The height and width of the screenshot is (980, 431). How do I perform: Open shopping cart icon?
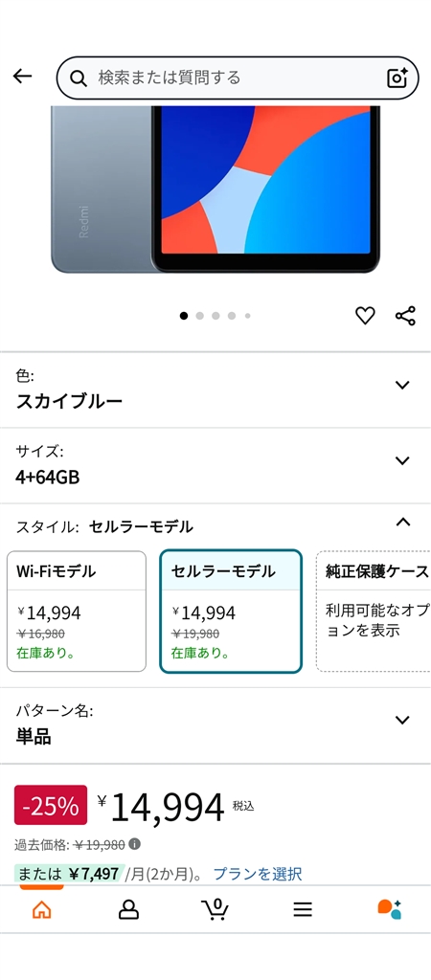point(215,909)
